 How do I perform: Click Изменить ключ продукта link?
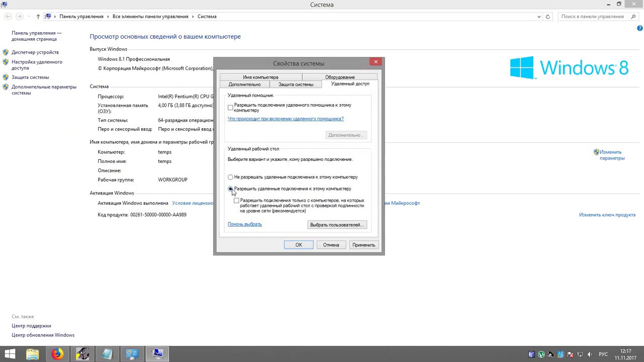(x=607, y=215)
